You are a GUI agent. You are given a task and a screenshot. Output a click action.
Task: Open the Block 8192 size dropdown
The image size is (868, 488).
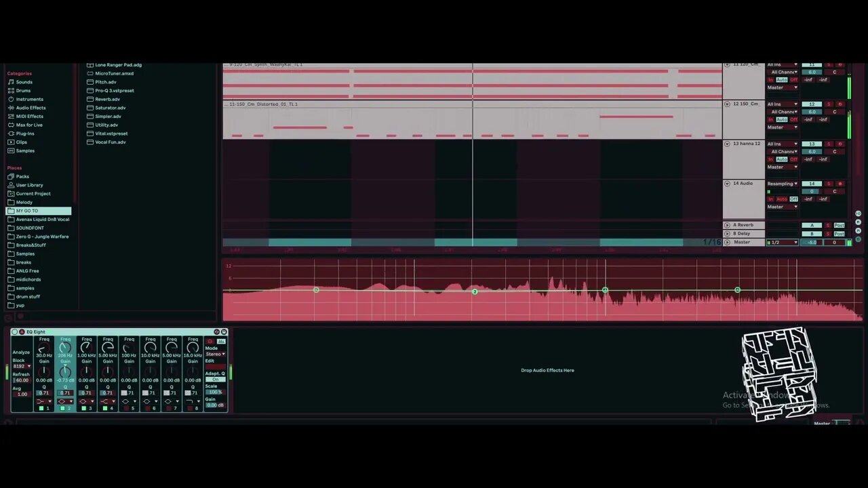[22, 366]
